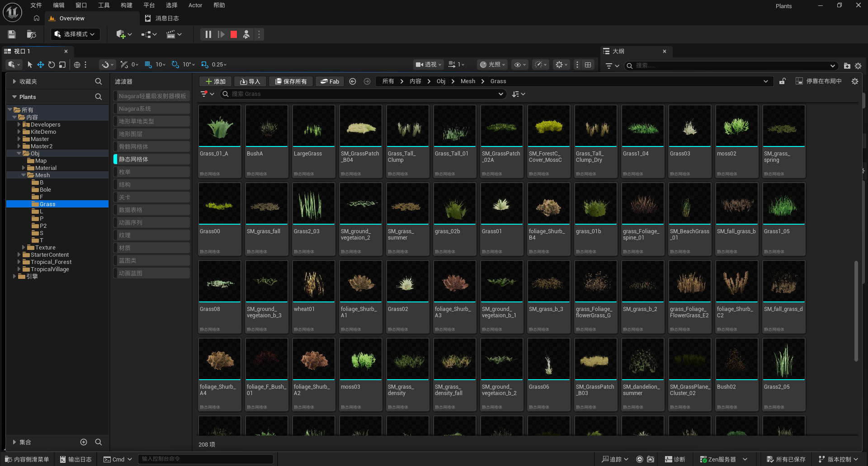Click the 搜索 Grass search field
The height and width of the screenshot is (466, 868).
coord(363,94)
